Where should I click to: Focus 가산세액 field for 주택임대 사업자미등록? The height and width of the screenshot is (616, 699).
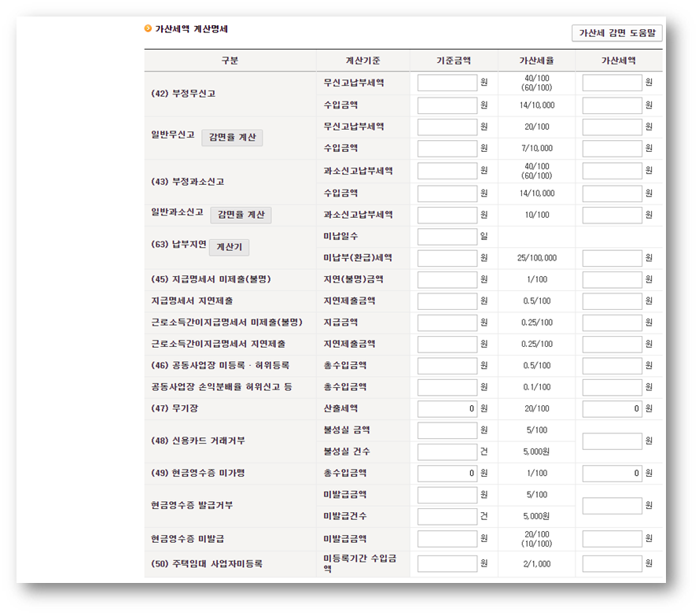tap(612, 564)
